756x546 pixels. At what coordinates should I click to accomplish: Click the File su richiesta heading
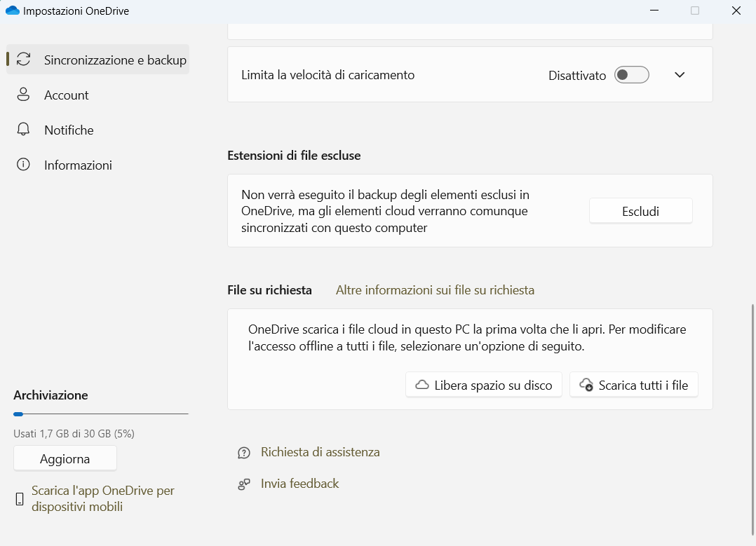coord(269,290)
